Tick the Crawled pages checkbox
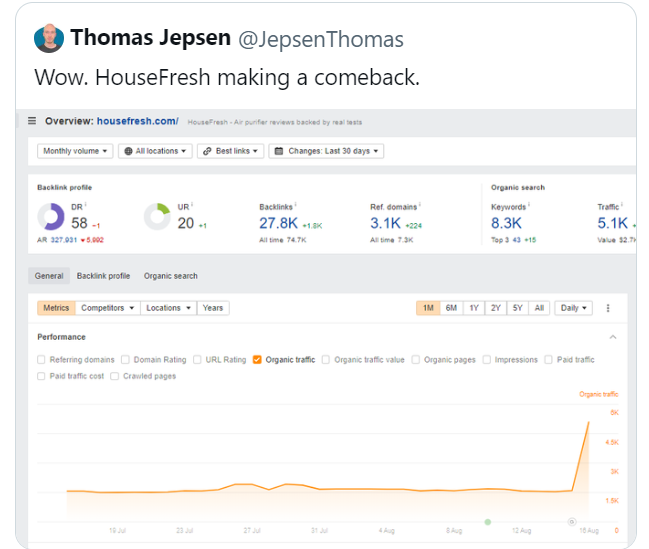Screen dimensions: 649x549 point(115,376)
